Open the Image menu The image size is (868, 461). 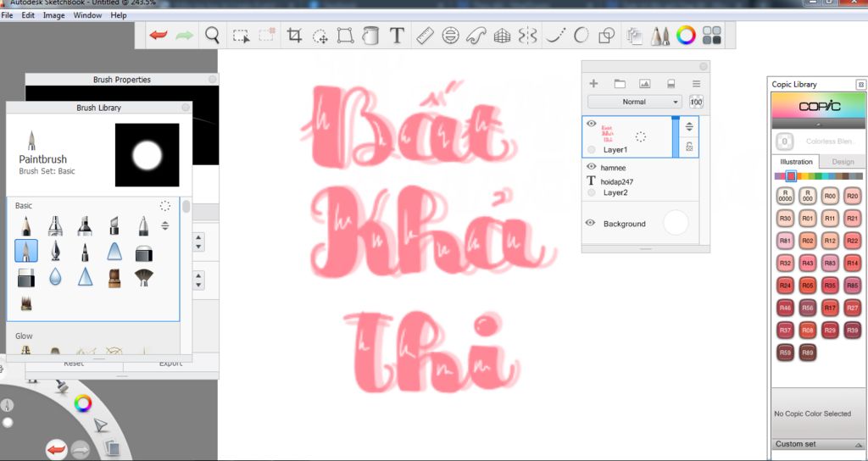53,15
